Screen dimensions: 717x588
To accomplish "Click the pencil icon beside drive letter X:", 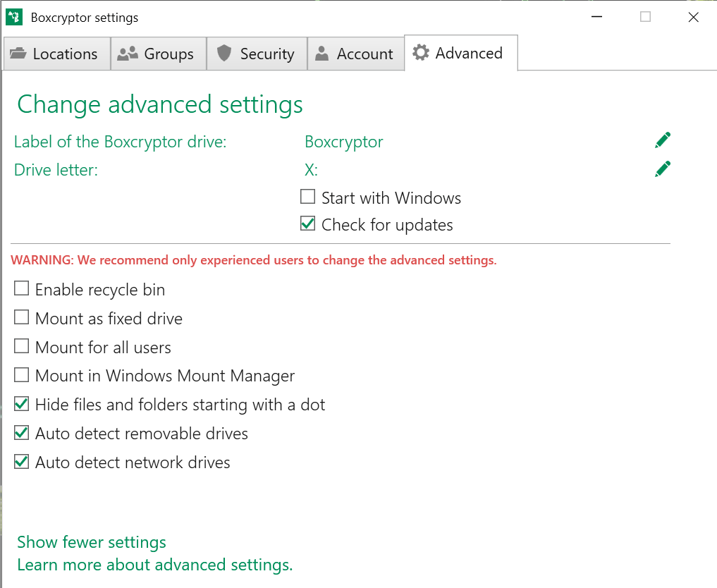I will [x=662, y=169].
